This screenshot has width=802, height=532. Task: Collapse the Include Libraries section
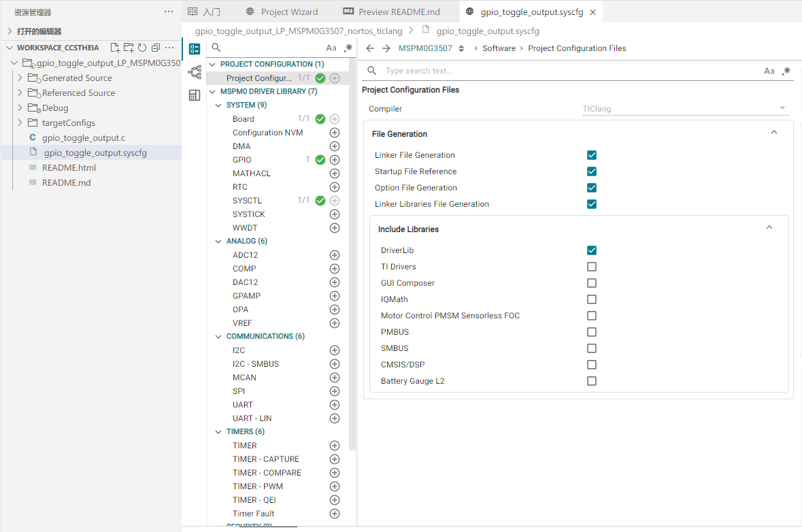coord(769,228)
